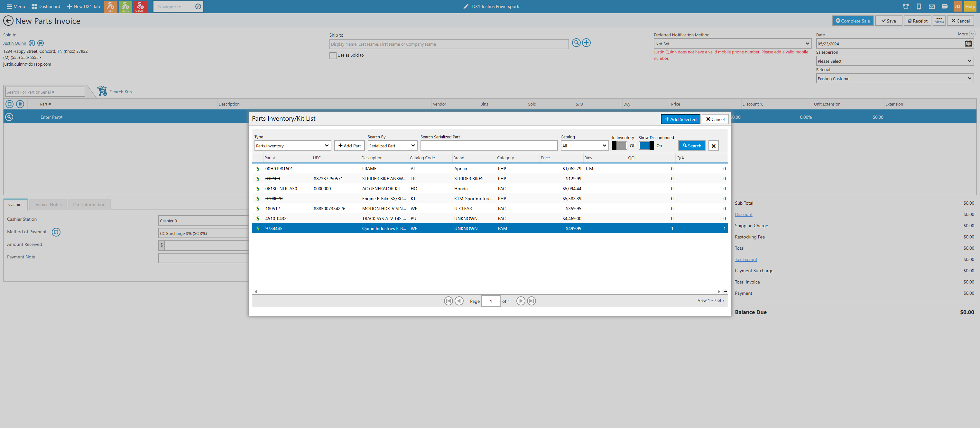This screenshot has width=980, height=428.
Task: Go to first page in parts list
Action: tap(448, 301)
